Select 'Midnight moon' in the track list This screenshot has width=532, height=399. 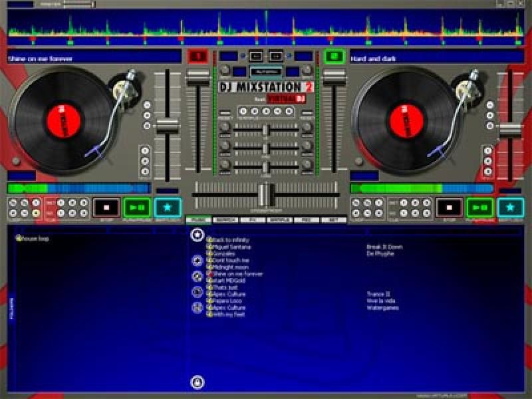click(229, 267)
